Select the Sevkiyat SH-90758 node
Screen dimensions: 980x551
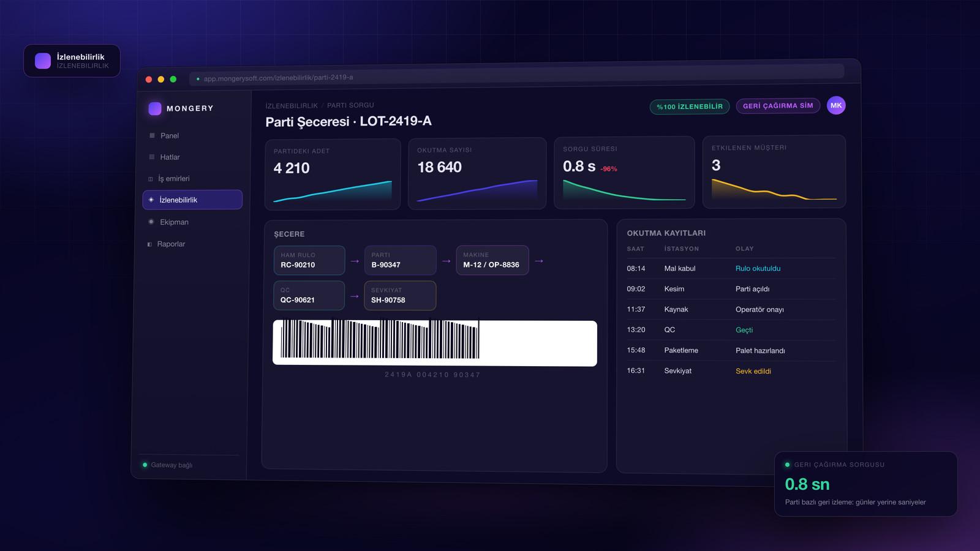(400, 296)
